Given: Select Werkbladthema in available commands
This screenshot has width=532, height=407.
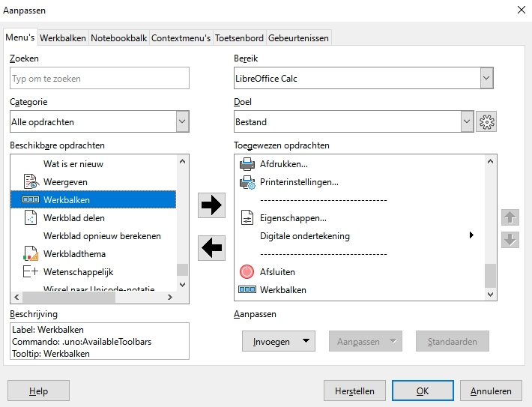Looking at the screenshot, I should (x=73, y=254).
